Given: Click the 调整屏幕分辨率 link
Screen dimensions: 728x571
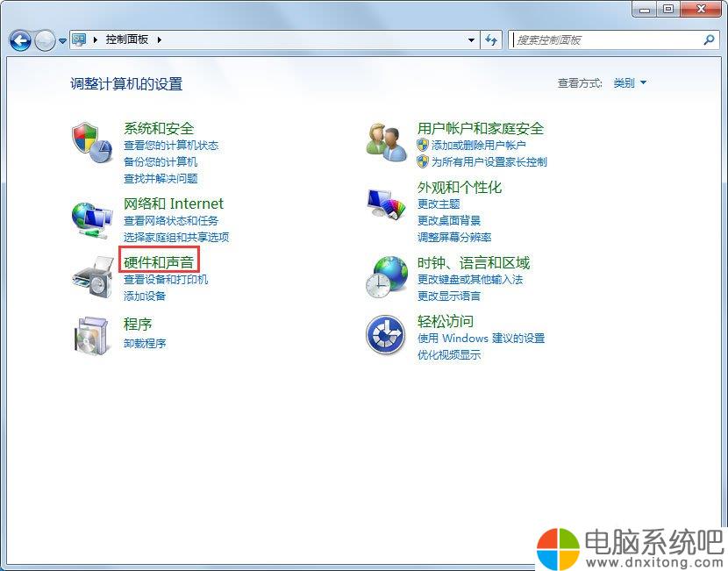Looking at the screenshot, I should [454, 237].
